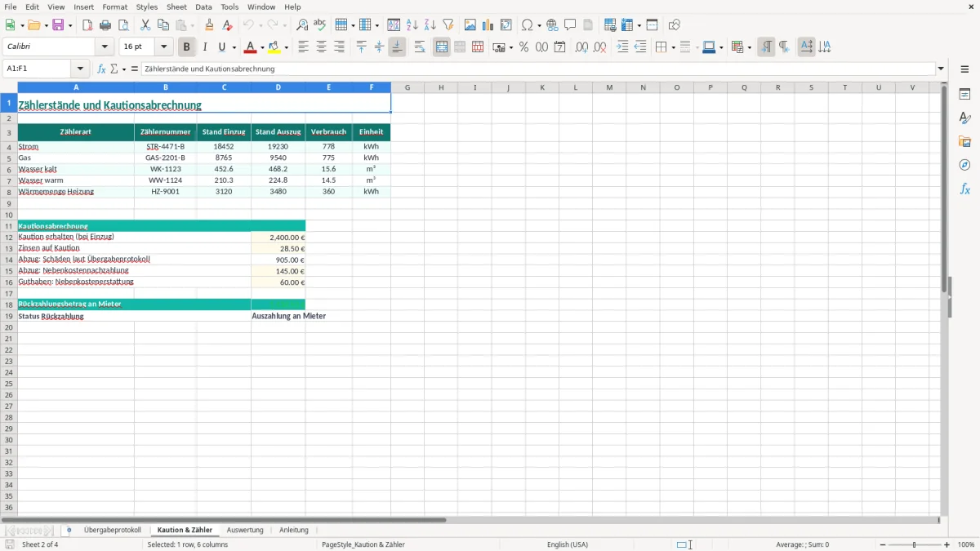Click the Print icon
This screenshot has width=980, height=551.
[105, 25]
